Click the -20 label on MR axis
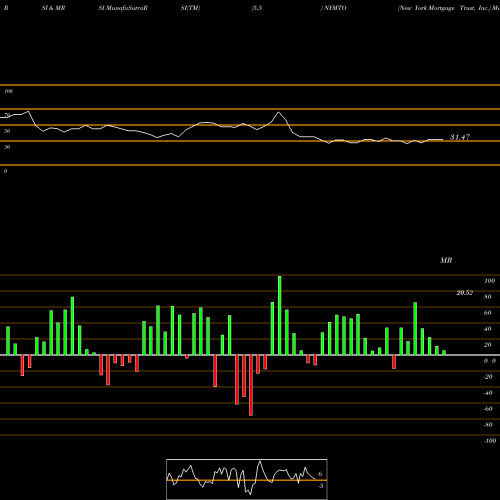The height and width of the screenshot is (500, 500). click(x=488, y=377)
